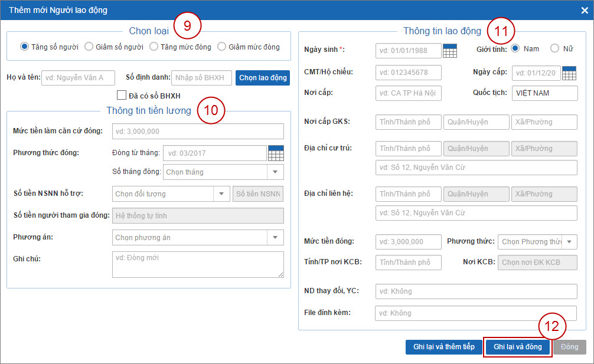Click the Số tiền NSNN amount field

click(258, 194)
